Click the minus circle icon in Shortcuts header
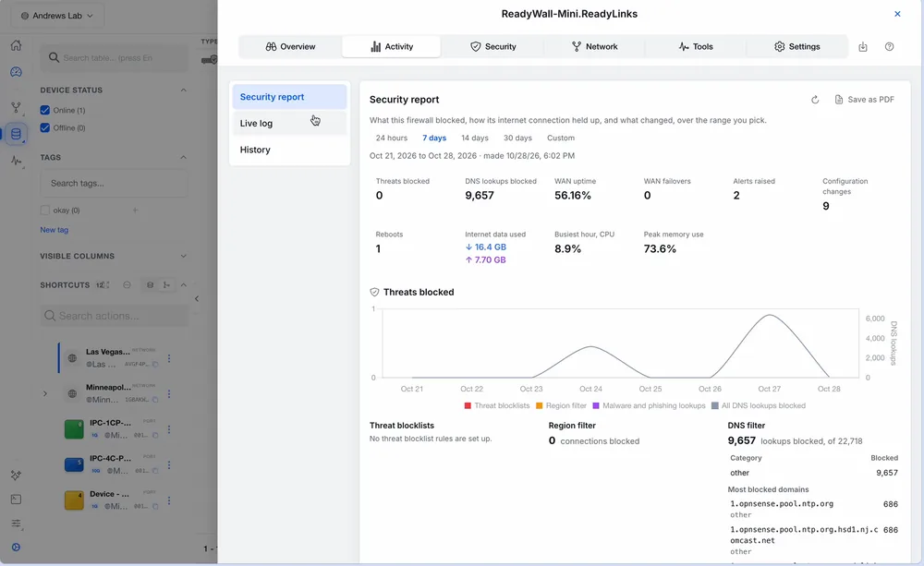The width and height of the screenshot is (924, 566). (127, 285)
